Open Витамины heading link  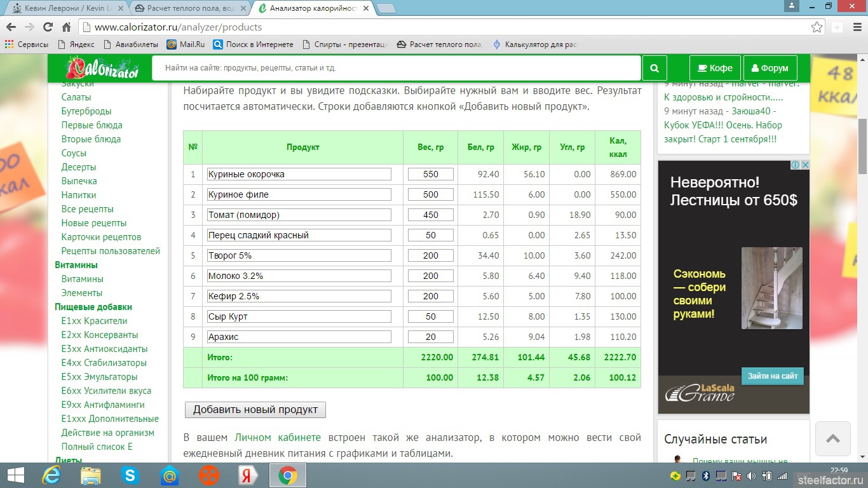click(76, 265)
